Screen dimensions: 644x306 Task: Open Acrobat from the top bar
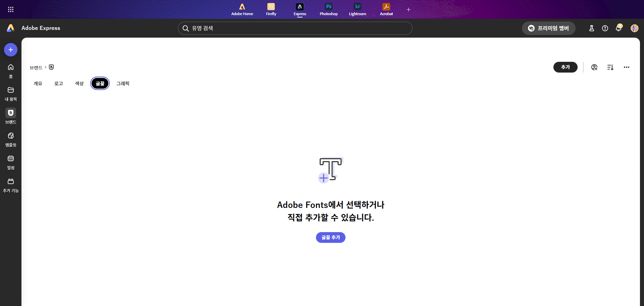386,9
